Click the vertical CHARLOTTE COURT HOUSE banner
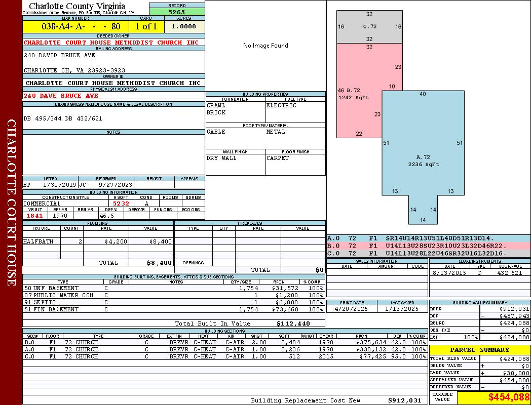 point(12,202)
